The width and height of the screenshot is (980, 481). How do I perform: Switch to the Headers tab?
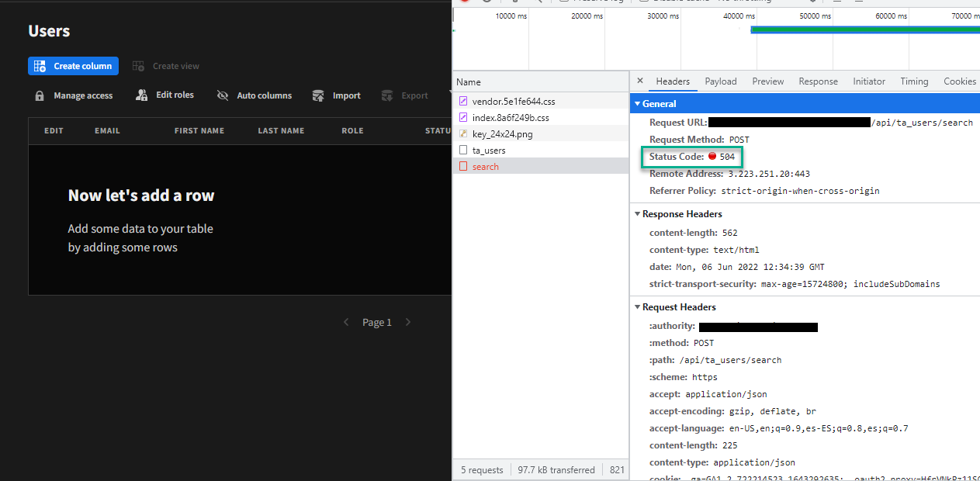pos(673,81)
